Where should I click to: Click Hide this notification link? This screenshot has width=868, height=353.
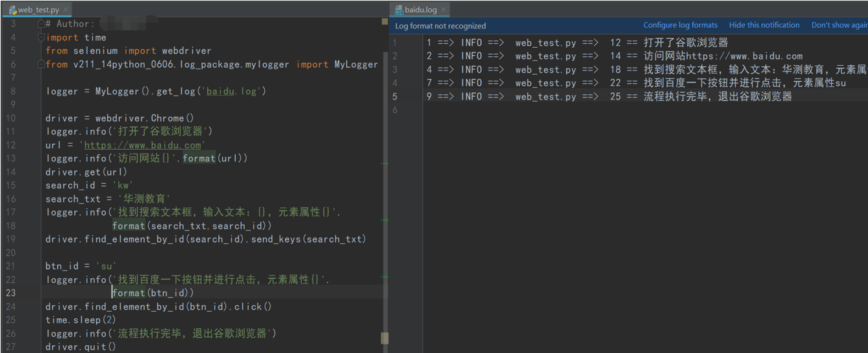click(764, 25)
